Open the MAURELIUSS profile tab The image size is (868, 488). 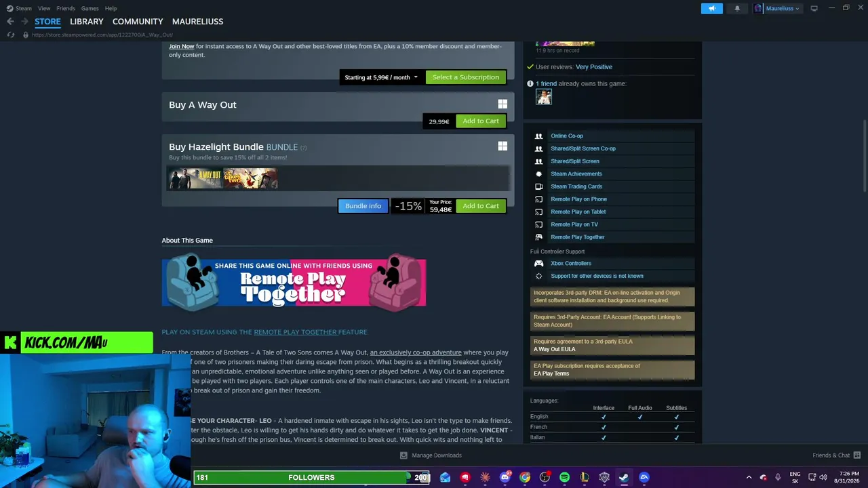click(x=197, y=22)
